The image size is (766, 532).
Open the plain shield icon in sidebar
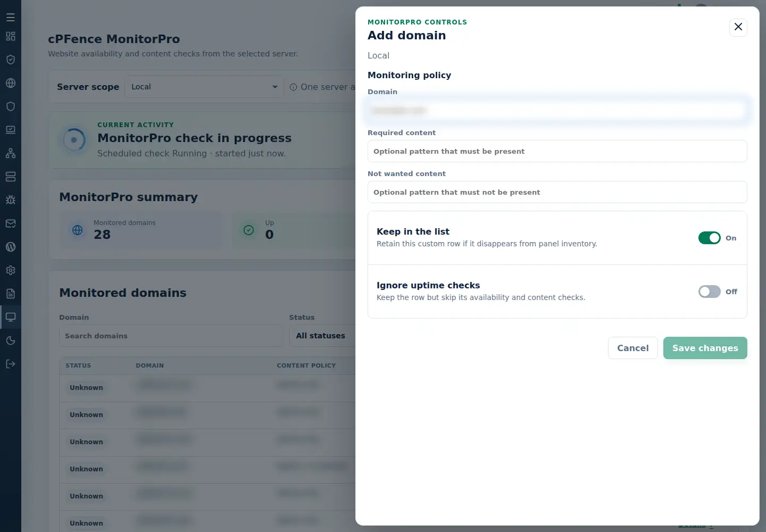(11, 106)
